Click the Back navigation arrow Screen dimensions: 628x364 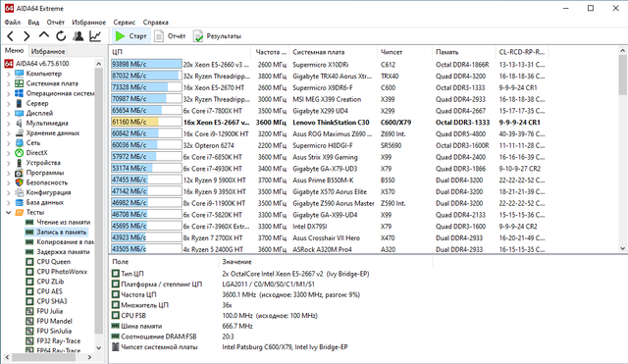pyautogui.click(x=11, y=36)
